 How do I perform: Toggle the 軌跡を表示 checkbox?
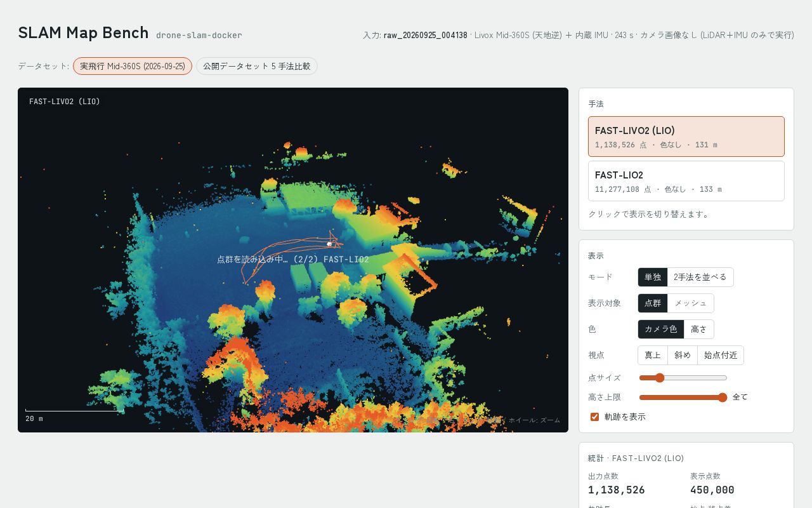point(594,417)
